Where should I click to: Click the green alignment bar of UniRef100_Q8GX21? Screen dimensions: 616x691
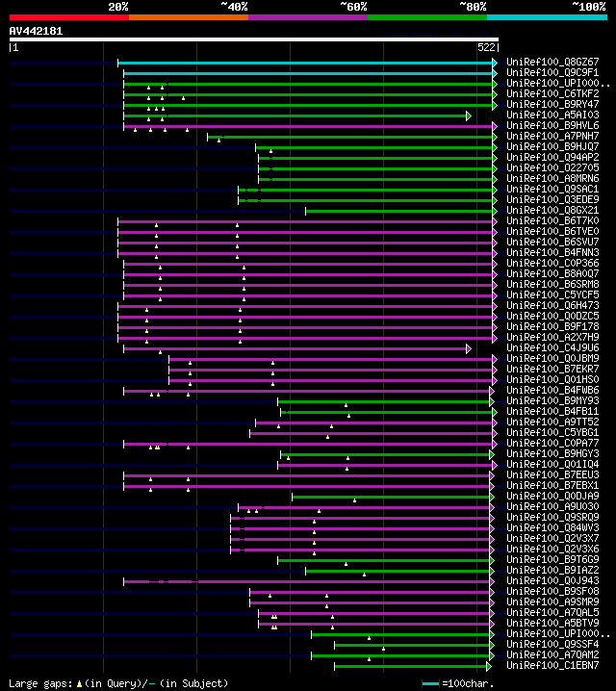point(398,211)
